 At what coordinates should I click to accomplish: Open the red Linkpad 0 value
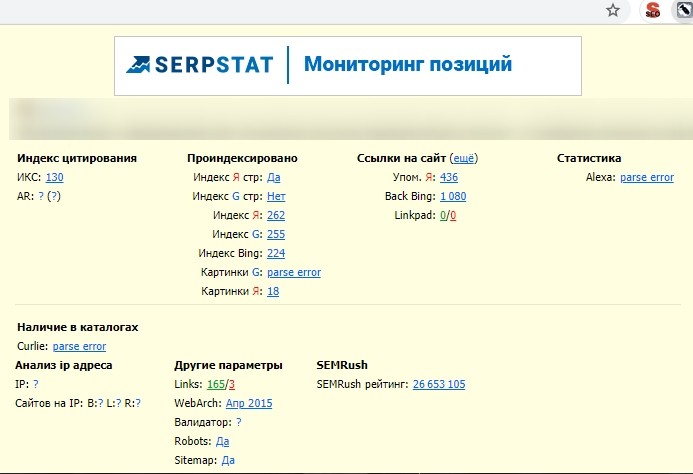(x=453, y=215)
